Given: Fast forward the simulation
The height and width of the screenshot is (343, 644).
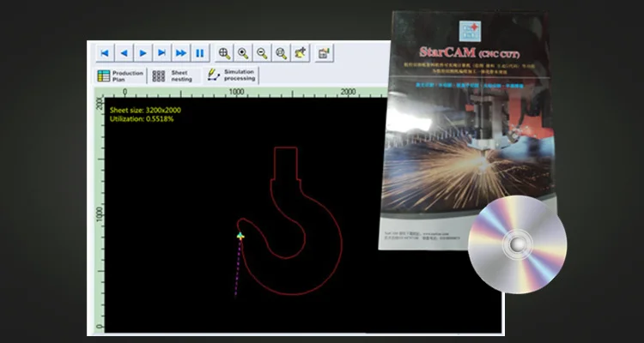Looking at the screenshot, I should (x=180, y=53).
